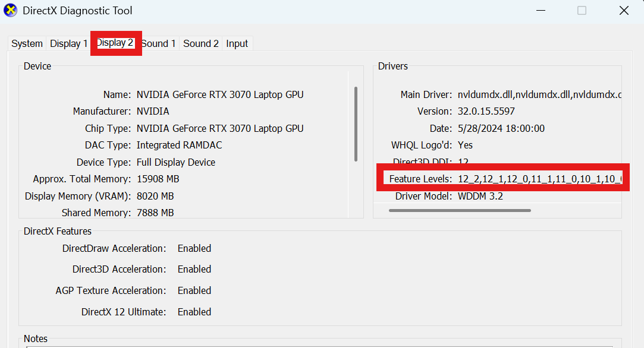Click the DirectX 12 Ultimate label
Viewport: 644px width, 348px height.
pos(124,312)
